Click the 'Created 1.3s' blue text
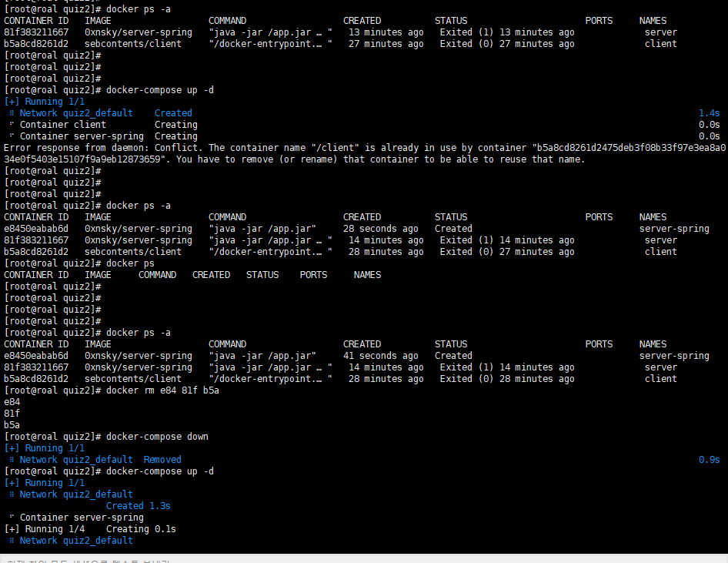 138,506
